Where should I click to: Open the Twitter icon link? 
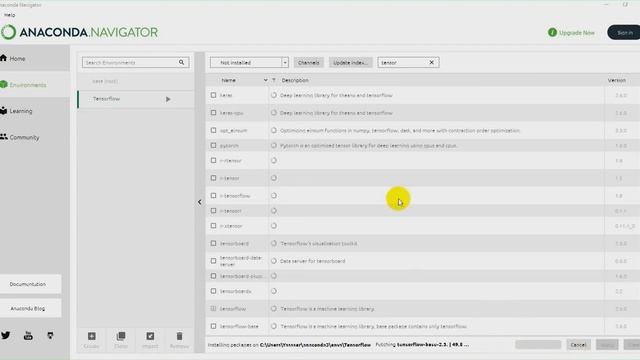click(x=5, y=336)
